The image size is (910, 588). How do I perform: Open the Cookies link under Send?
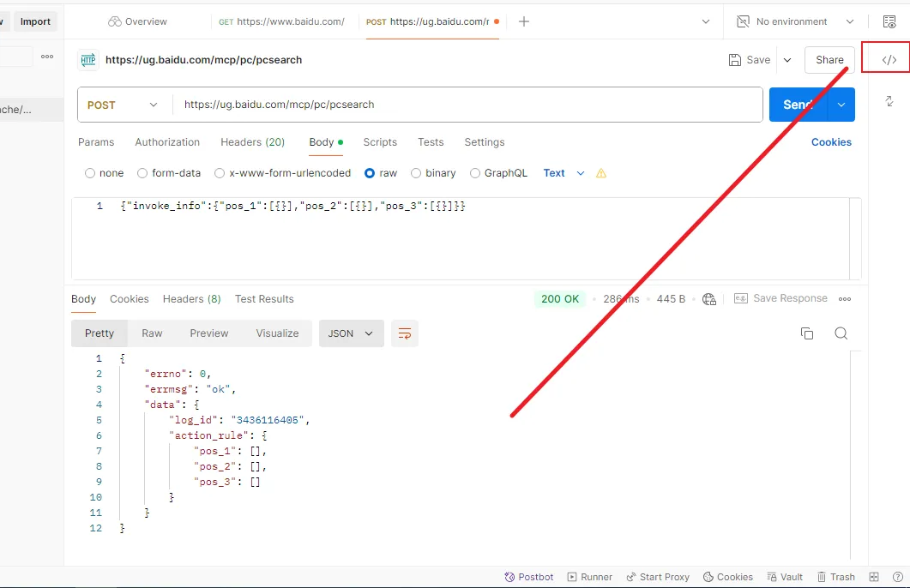pos(831,142)
